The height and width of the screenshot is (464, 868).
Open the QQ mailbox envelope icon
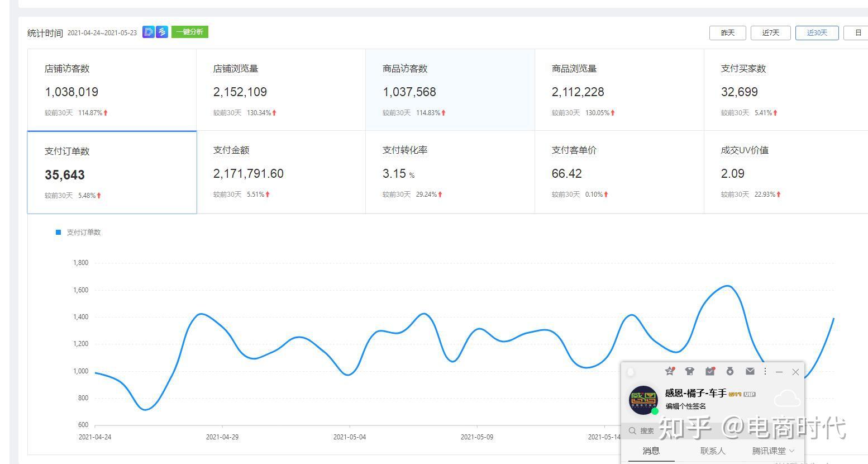[x=750, y=371]
